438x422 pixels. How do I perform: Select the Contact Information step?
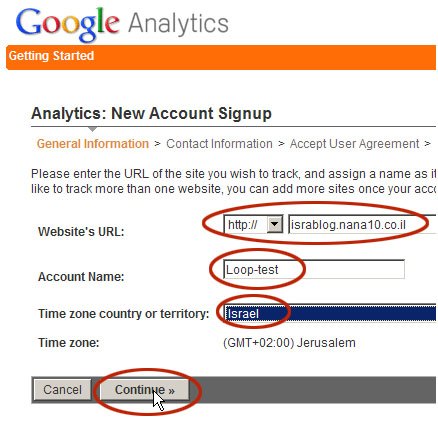[x=219, y=144]
